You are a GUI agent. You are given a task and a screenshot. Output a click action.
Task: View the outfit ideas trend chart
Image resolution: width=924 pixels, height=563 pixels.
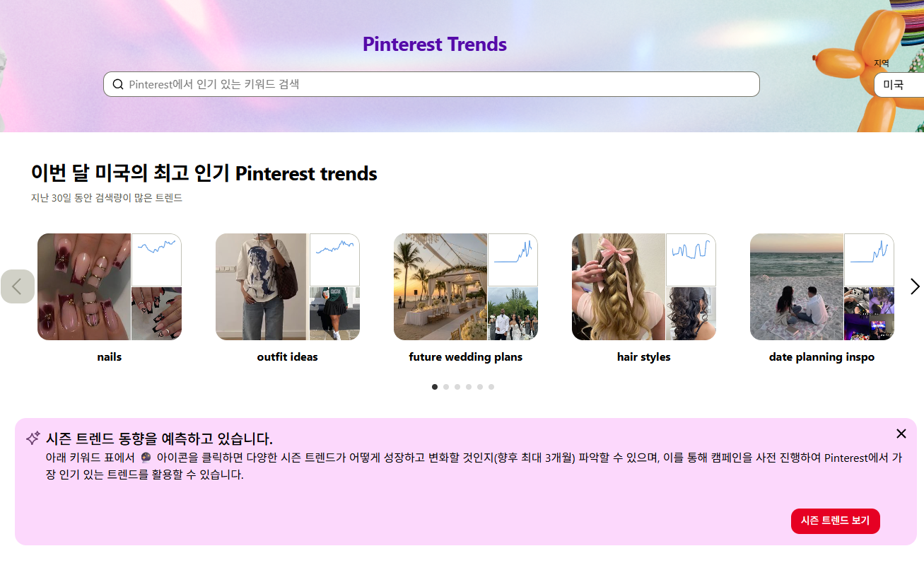tap(335, 260)
